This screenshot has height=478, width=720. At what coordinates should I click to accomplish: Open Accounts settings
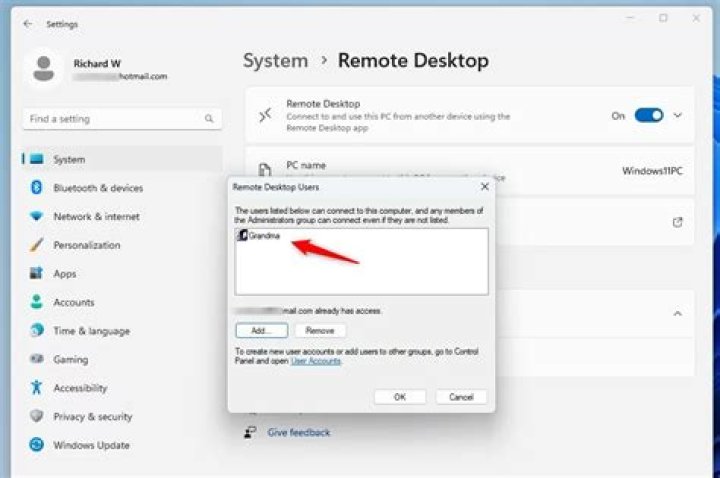point(122,302)
